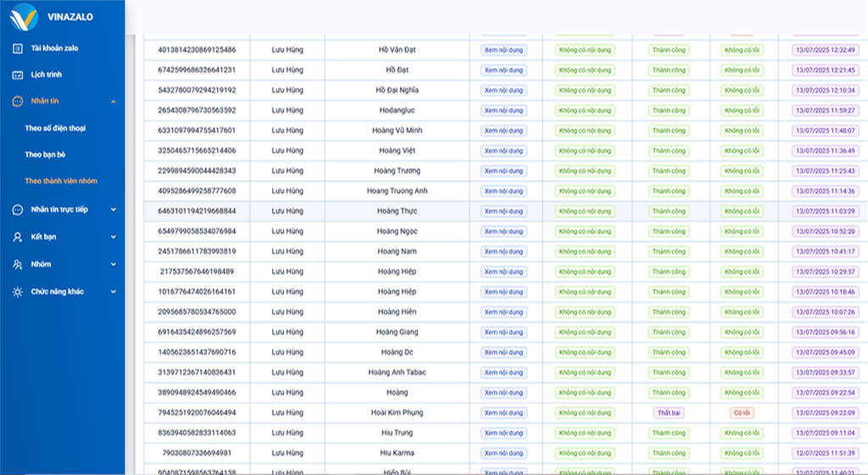Expand the Kết bạn submenu chevron
The image size is (868, 475).
coord(113,237)
